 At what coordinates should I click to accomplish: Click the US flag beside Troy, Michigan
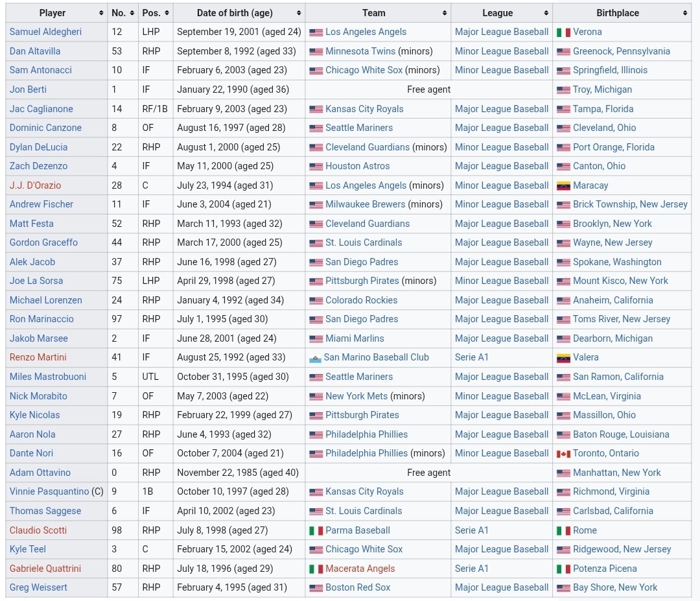click(563, 89)
